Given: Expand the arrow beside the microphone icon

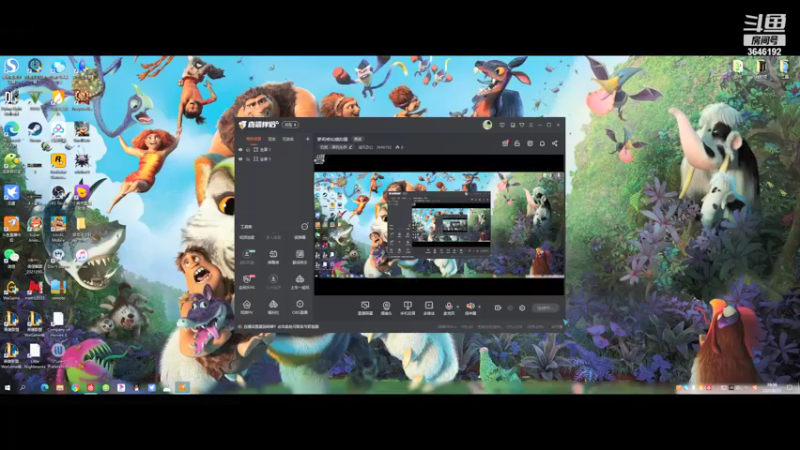Looking at the screenshot, I should tap(457, 307).
